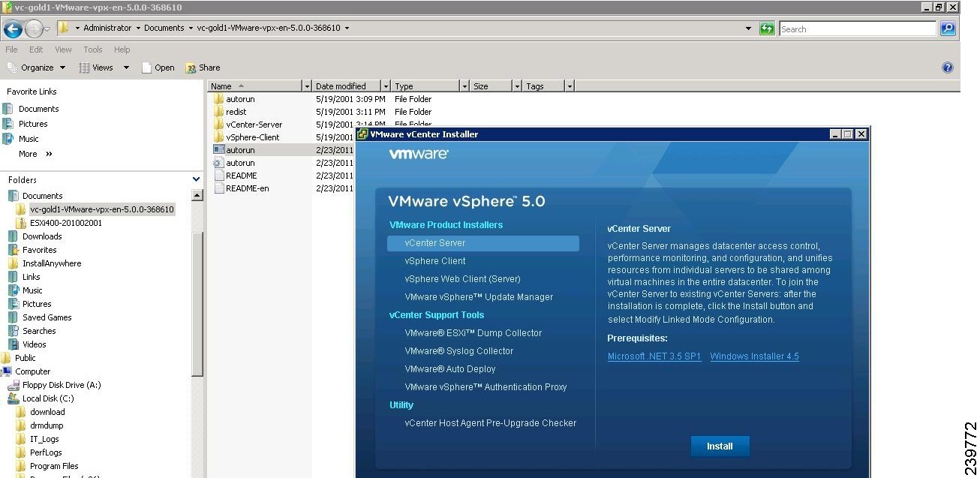The height and width of the screenshot is (478, 980).
Task: Select VMware Auto Deploy option
Action: [x=450, y=369]
